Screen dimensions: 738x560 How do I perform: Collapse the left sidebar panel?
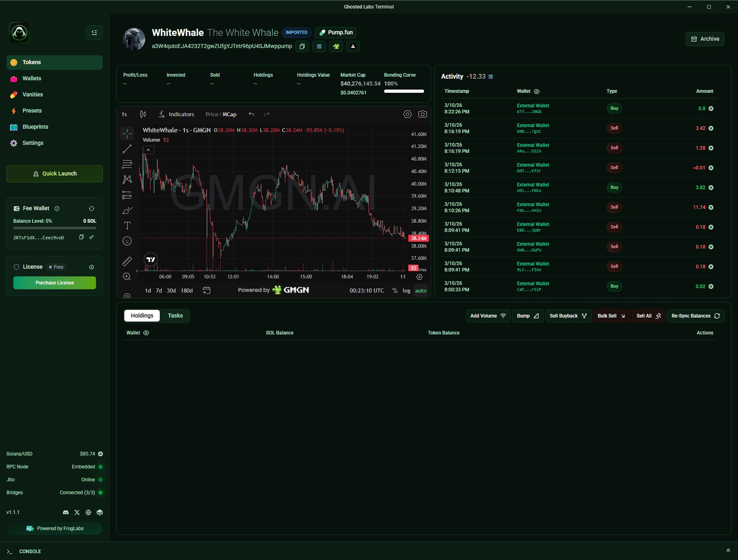[94, 33]
